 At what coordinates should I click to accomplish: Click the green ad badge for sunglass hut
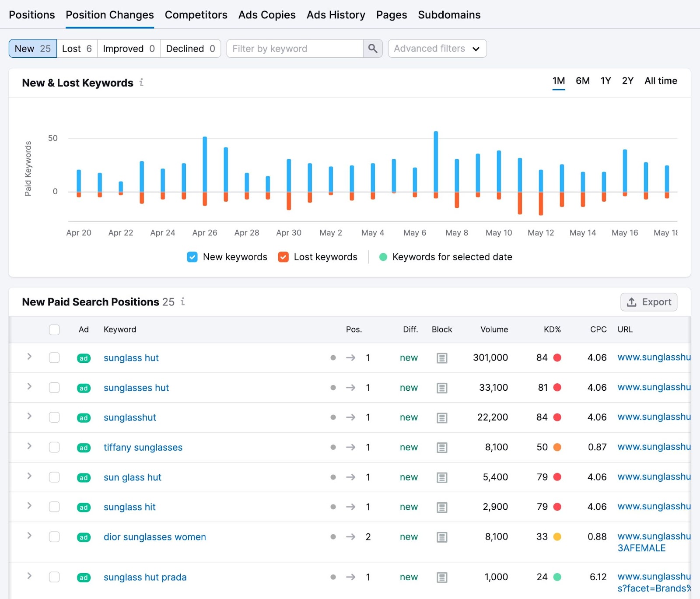pos(83,358)
